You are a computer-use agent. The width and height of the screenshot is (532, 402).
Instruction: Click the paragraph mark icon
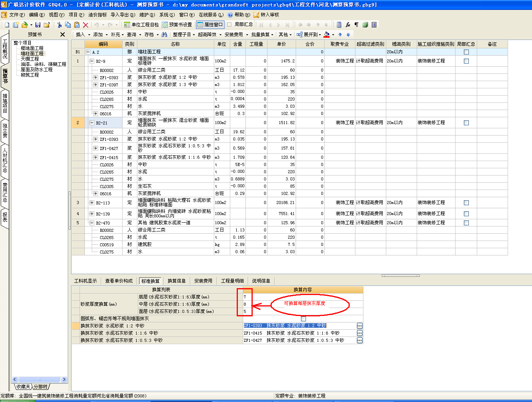357,25
